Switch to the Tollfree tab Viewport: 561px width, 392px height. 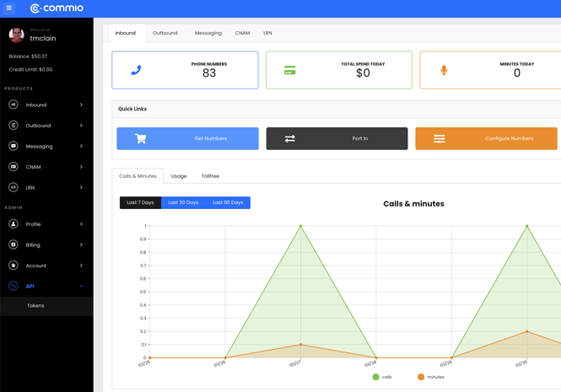[x=210, y=176]
